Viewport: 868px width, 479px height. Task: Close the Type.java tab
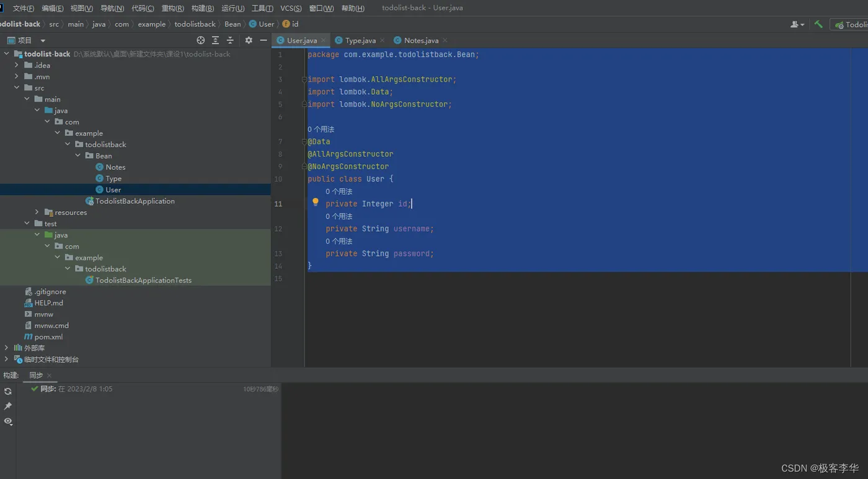(382, 40)
